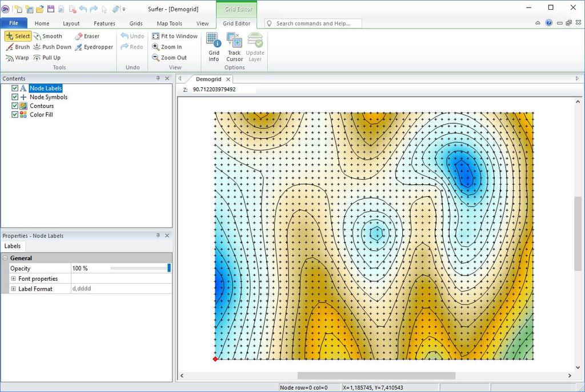Screen dimensions: 585x392
Task: Open the Grids ribbon tab
Action: coord(136,23)
